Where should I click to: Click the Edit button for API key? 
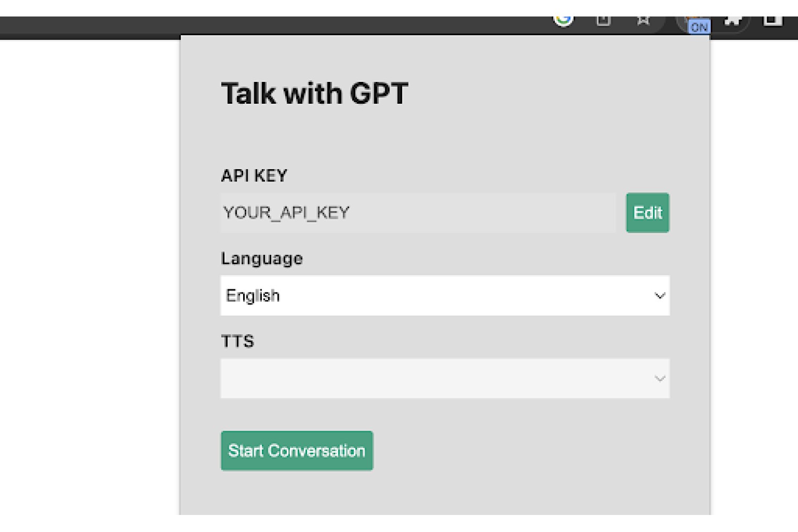click(x=647, y=213)
